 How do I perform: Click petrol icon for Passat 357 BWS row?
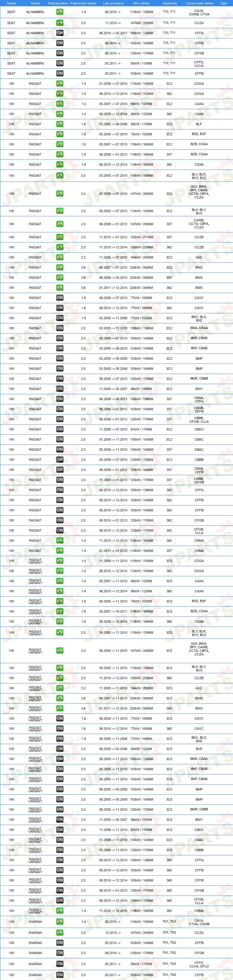point(60,278)
